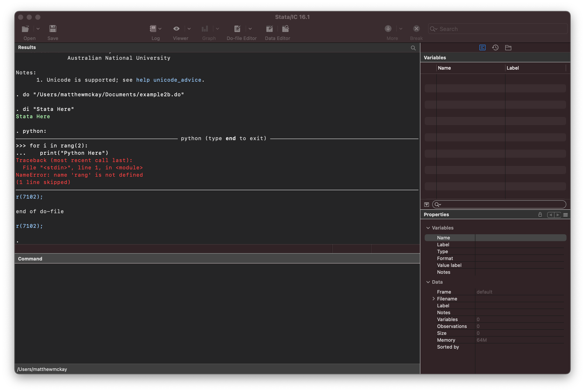This screenshot has width=585, height=392.
Task: Expand the Filename tree item
Action: click(x=434, y=298)
